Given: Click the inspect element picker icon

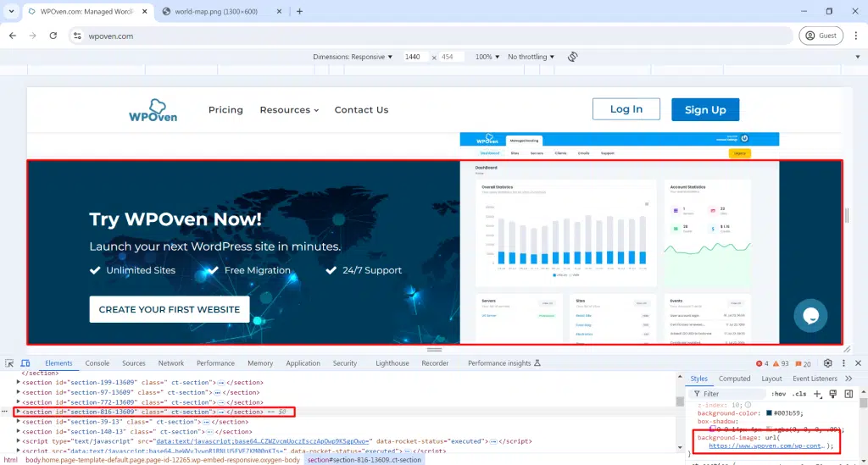Looking at the screenshot, I should tap(11, 363).
